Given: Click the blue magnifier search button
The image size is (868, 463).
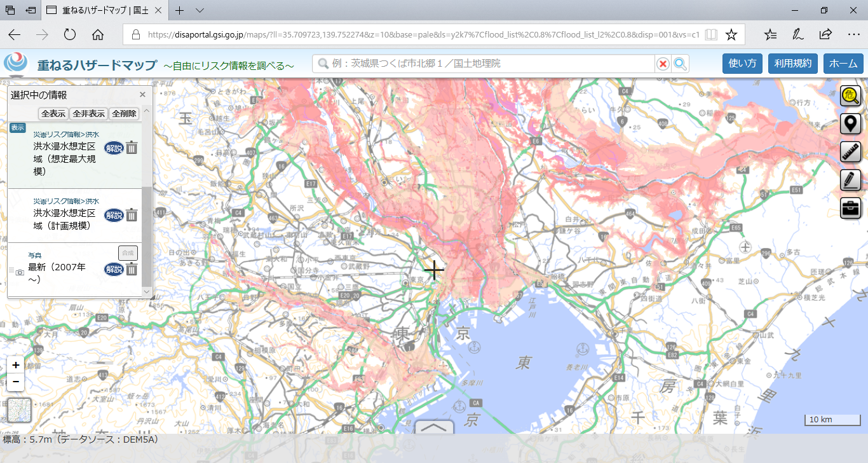Looking at the screenshot, I should (x=681, y=64).
